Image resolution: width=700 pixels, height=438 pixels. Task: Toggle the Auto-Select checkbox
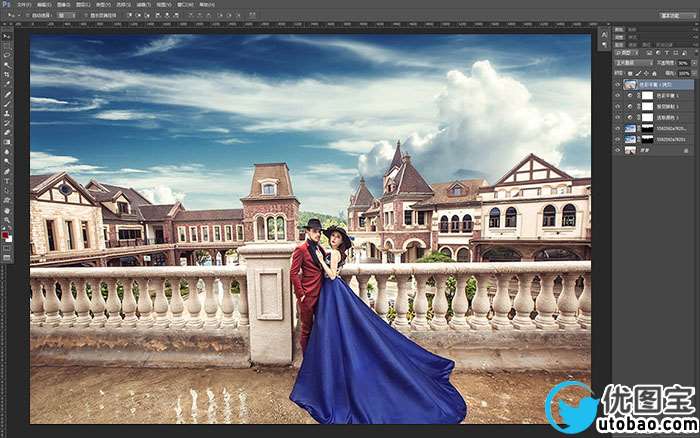[27, 15]
